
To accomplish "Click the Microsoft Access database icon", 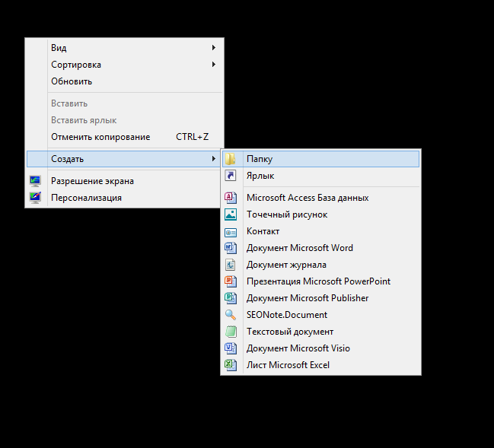I will 231,198.
